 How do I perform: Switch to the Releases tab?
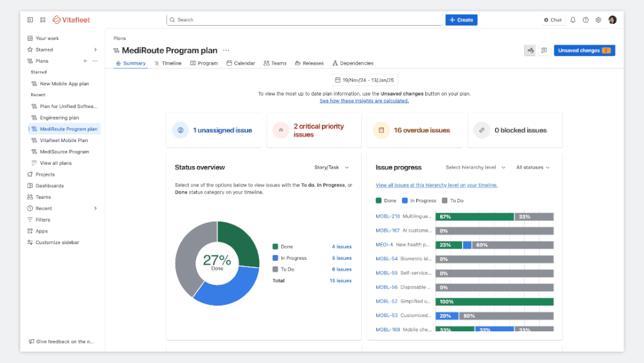309,63
